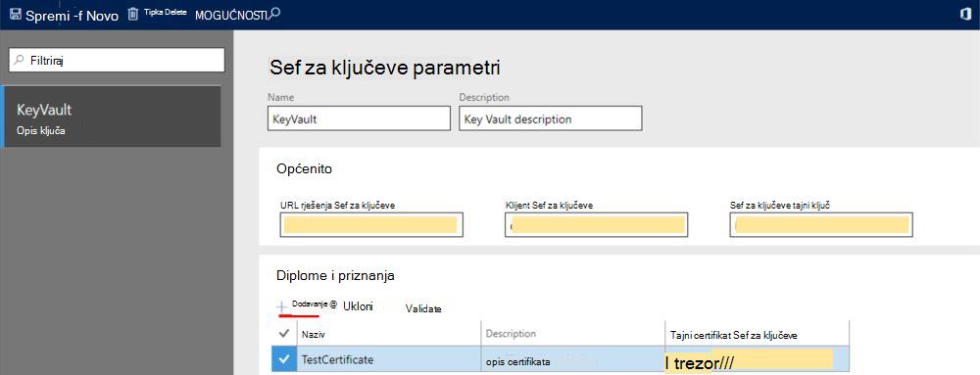This screenshot has height=375, width=980.
Task: Click the Delete trash can icon
Action: click(132, 15)
